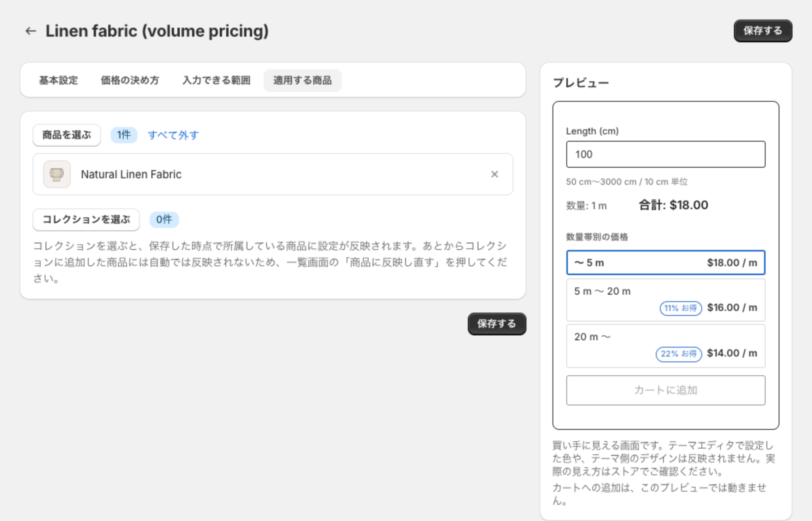Click the コレクションを選ぶ button
Viewport: 812px width, 521px height.
(x=86, y=220)
